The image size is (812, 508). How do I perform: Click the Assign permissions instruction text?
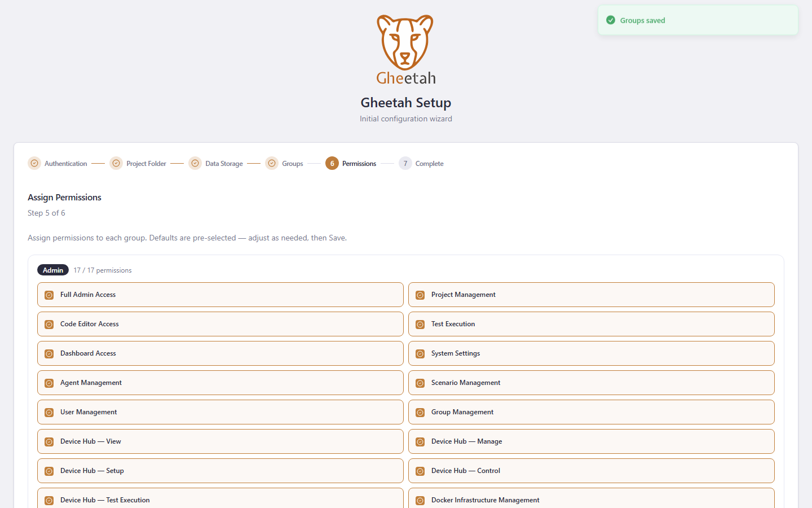(x=187, y=238)
